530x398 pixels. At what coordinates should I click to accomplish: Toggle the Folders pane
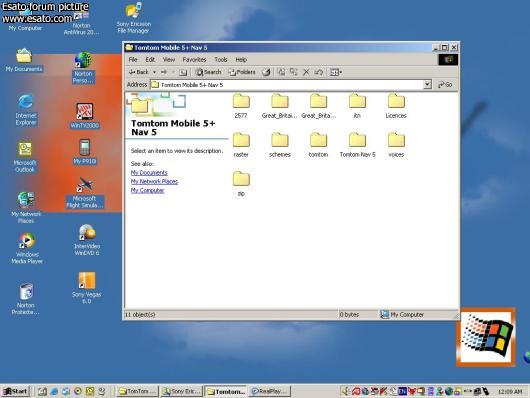click(x=242, y=72)
